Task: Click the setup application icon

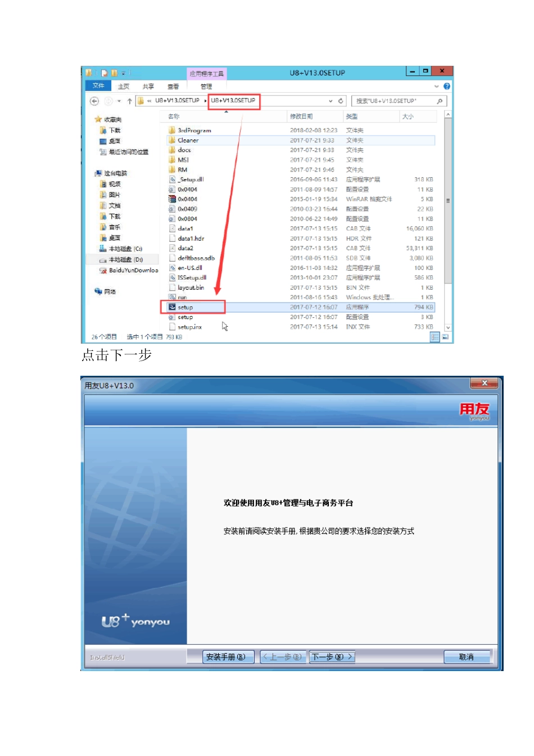Action: [x=172, y=307]
